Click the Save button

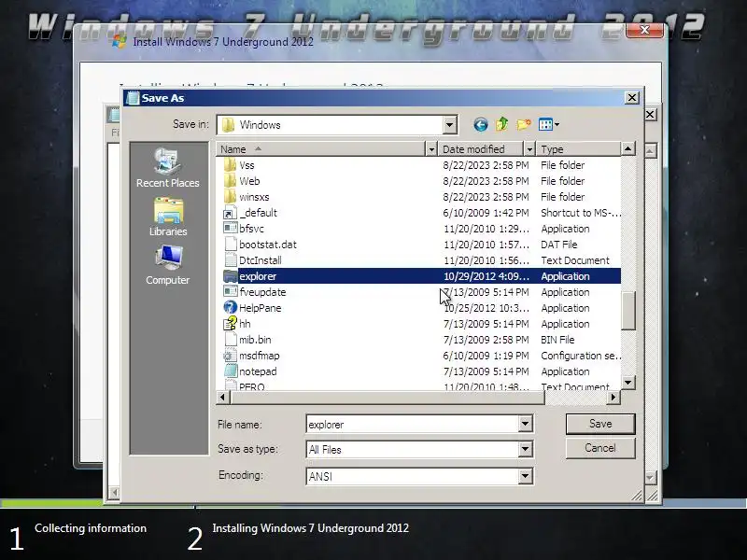click(600, 424)
